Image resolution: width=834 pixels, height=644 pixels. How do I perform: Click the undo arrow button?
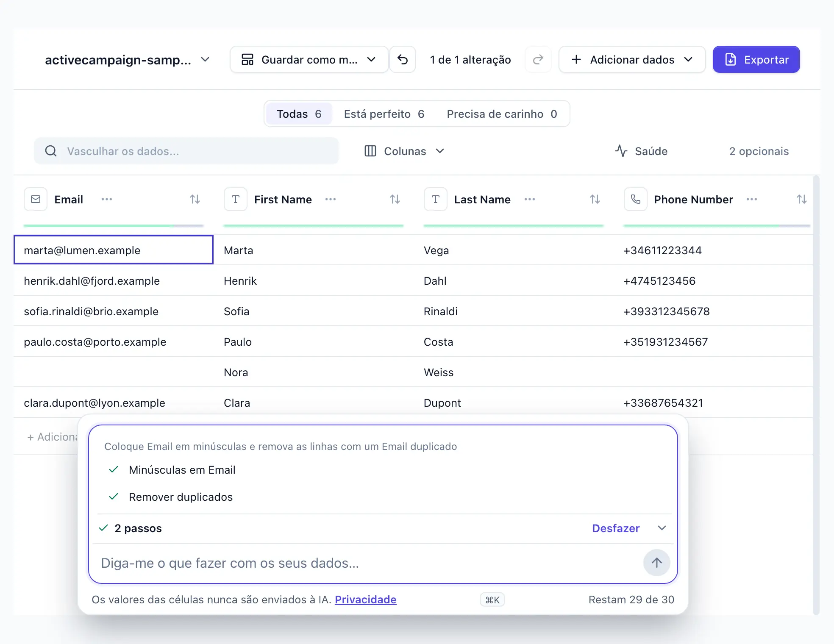pos(403,60)
